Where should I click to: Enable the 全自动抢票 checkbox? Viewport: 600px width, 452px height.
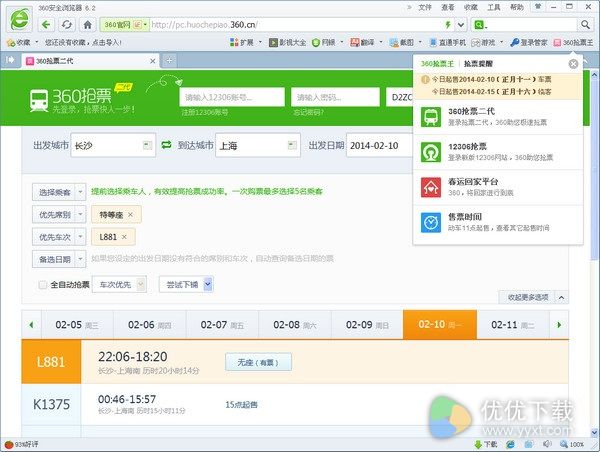42,284
